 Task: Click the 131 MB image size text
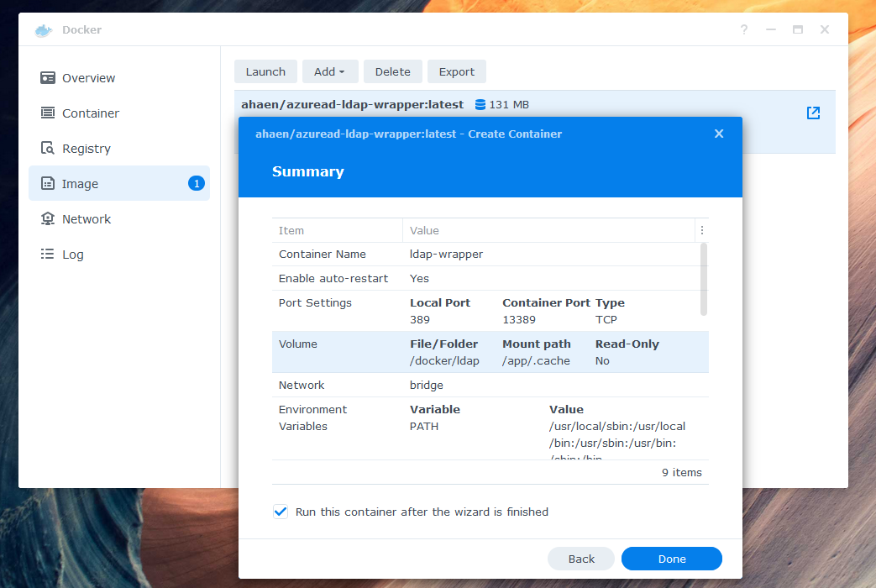(x=509, y=104)
